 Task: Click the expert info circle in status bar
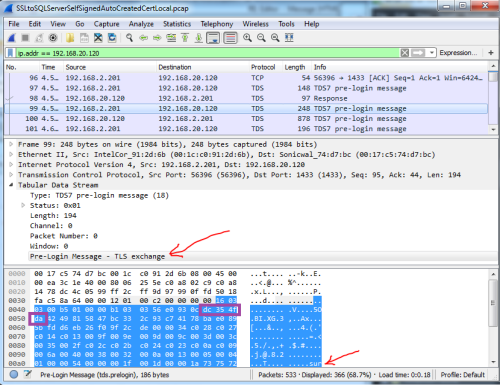(x=14, y=375)
